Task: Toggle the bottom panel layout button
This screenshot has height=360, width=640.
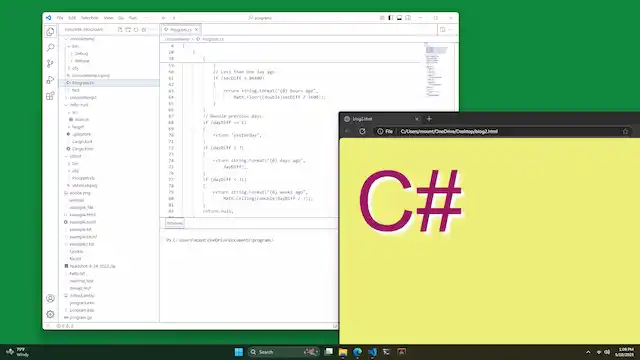Action: [x=399, y=18]
